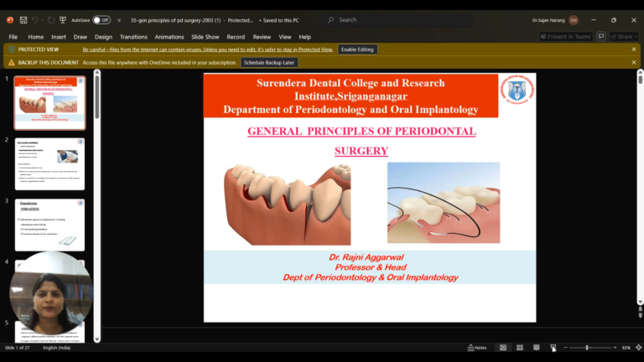Start Slide Show from status bar icon
The image size is (644, 362).
553,348
